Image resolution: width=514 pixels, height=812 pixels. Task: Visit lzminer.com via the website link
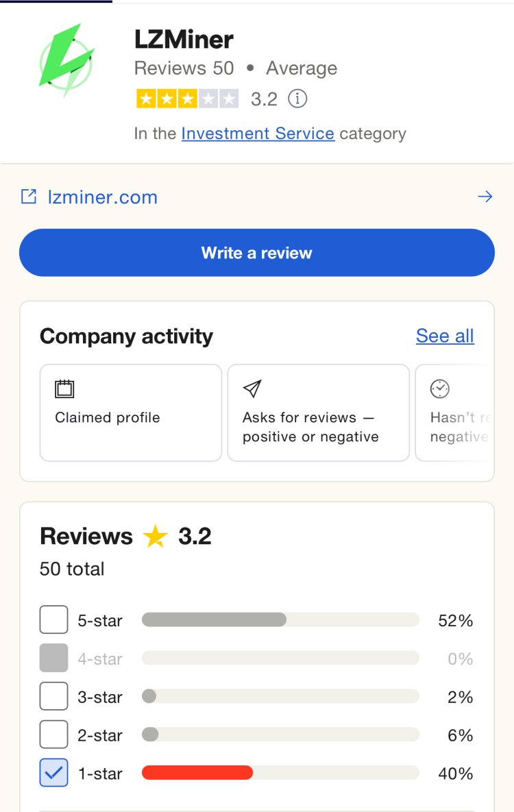click(101, 197)
